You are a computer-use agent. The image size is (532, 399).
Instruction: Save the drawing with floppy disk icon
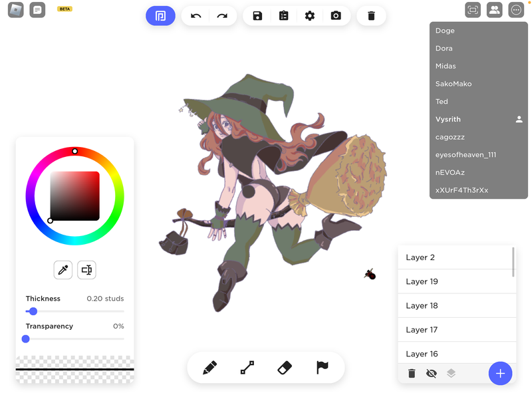tap(257, 16)
